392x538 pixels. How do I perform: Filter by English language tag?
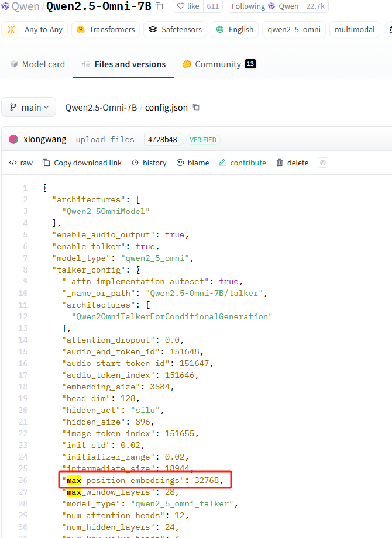coord(235,29)
